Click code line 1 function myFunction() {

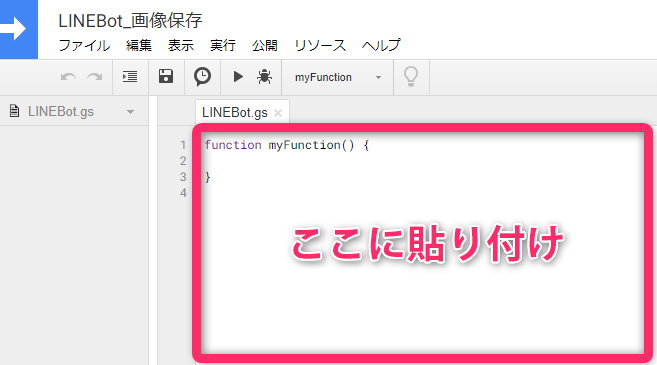[x=287, y=145]
